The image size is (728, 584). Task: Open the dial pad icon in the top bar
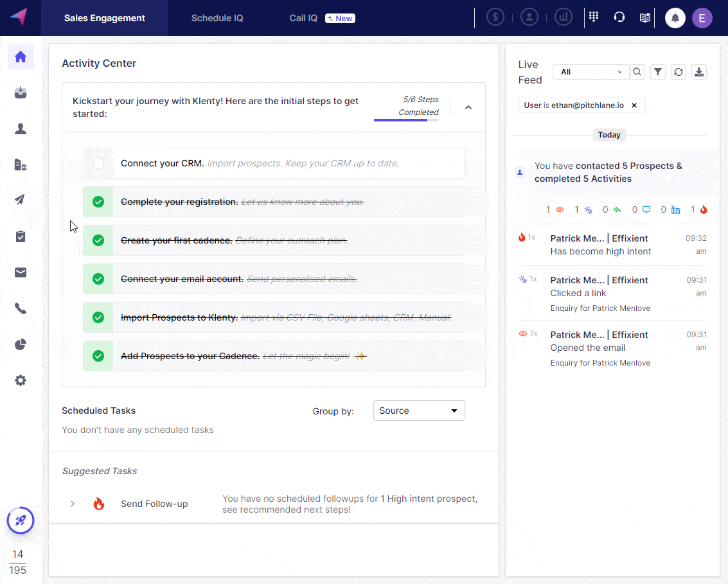[x=594, y=17]
